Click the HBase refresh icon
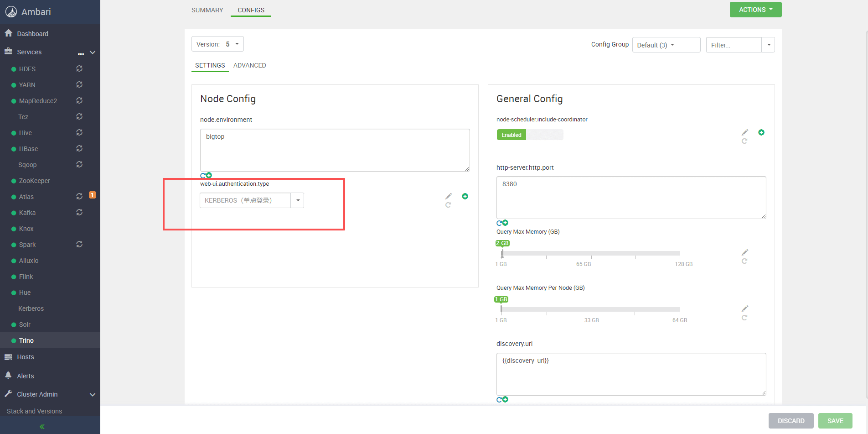This screenshot has height=434, width=868. (79, 148)
